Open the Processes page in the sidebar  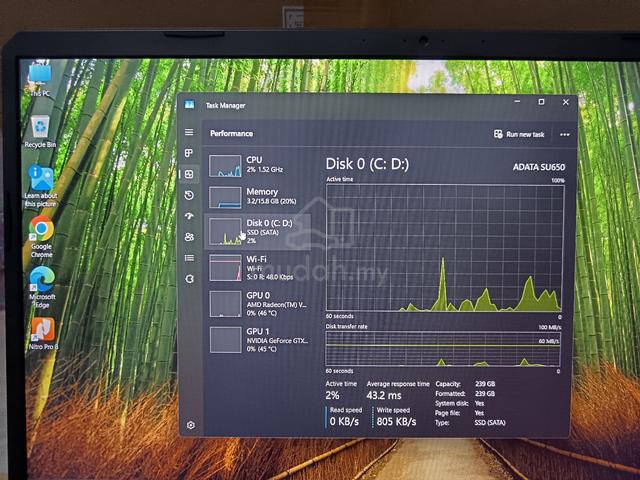[x=189, y=153]
